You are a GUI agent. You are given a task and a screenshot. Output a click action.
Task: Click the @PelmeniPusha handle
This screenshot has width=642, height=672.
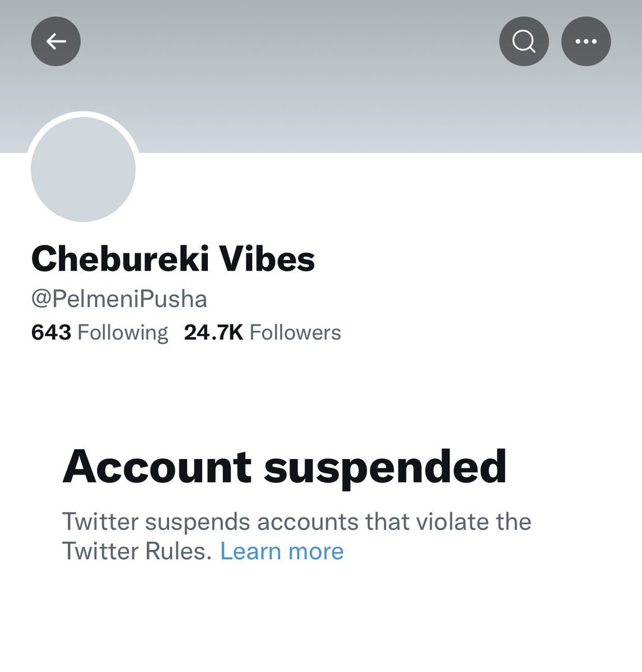(119, 298)
